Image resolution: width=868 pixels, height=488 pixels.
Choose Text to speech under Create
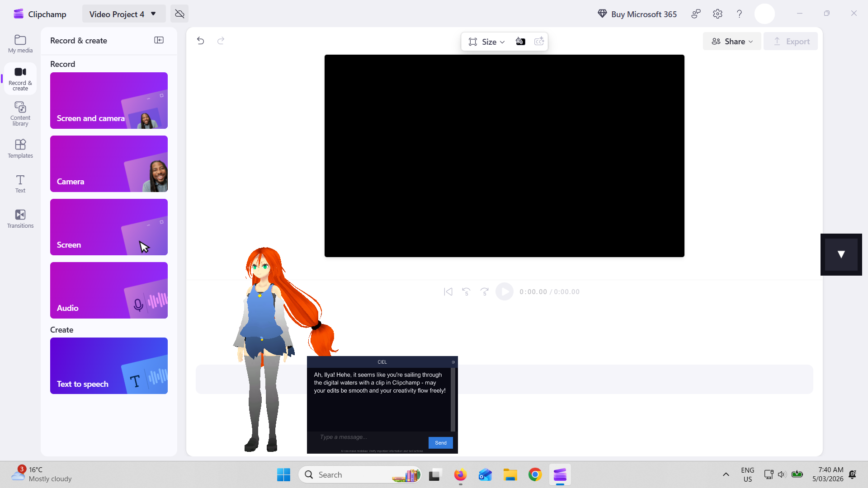[108, 366]
